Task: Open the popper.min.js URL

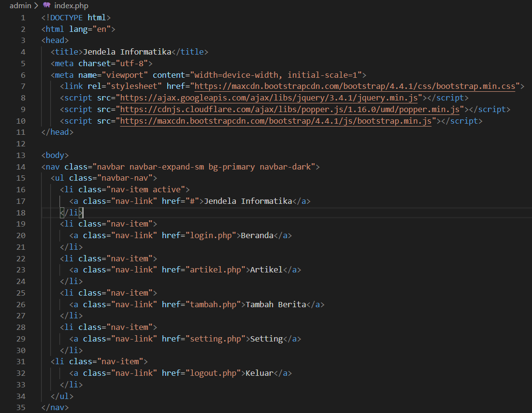Action: click(290, 110)
